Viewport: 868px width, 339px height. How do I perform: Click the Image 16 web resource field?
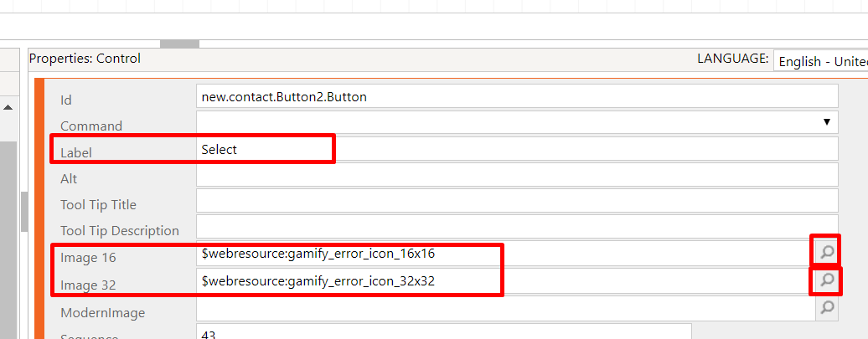pos(503,253)
